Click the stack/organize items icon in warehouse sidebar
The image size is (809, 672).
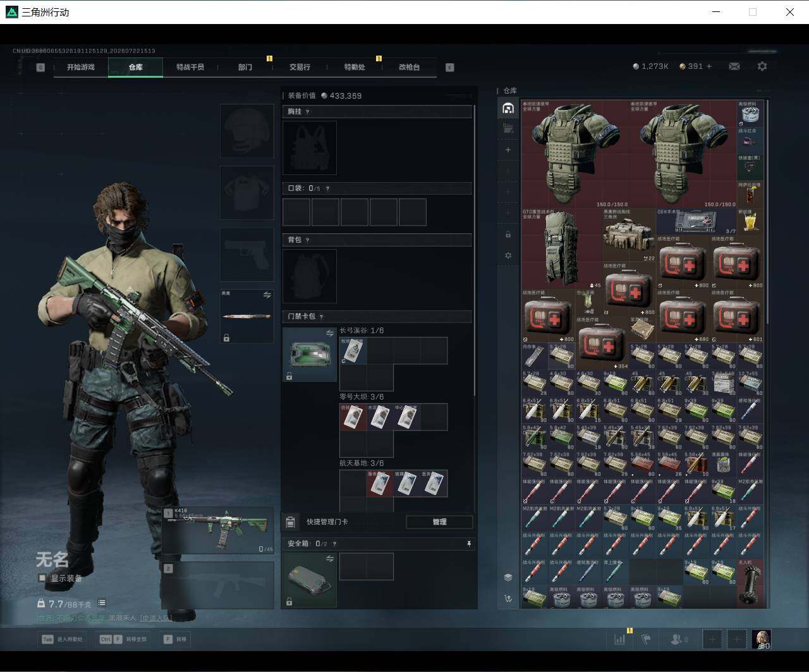[508, 577]
